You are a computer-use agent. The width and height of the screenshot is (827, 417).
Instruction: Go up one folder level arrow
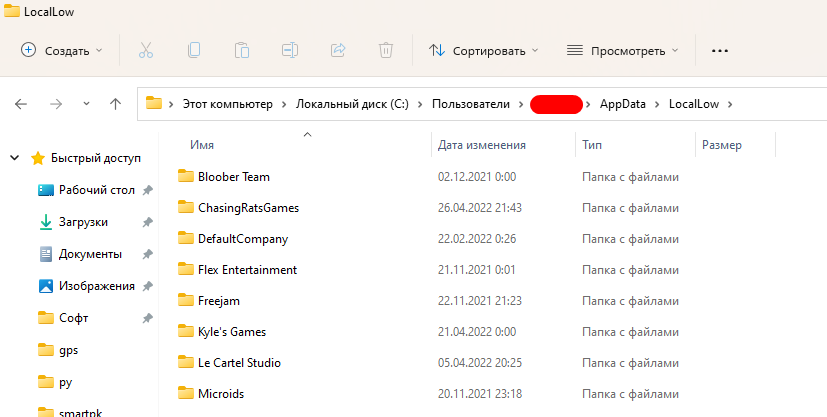115,104
